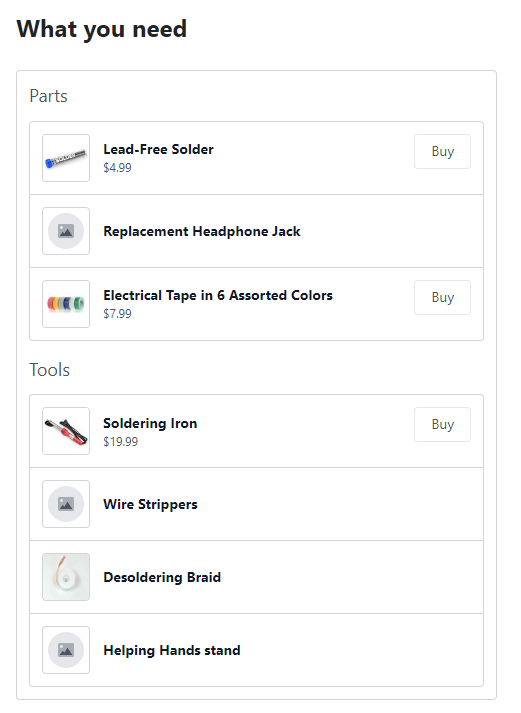Click the $19.99 Soldering Iron price
The height and width of the screenshot is (713, 521).
[120, 442]
